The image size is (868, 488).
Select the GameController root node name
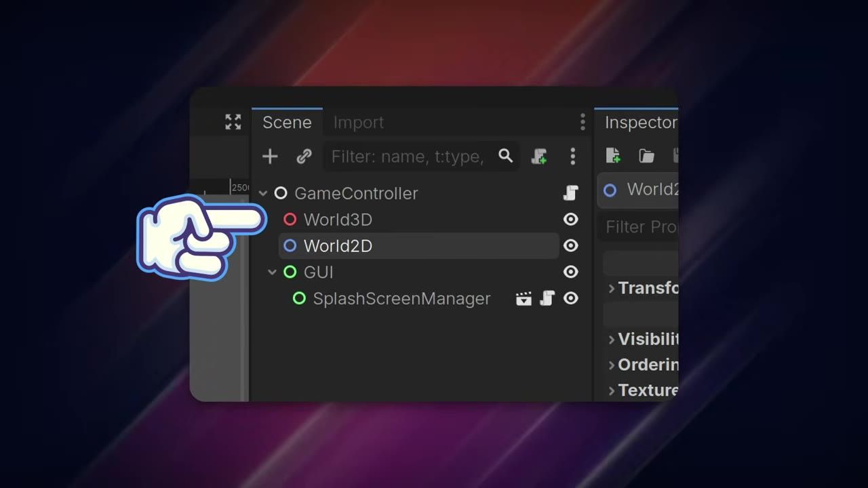point(356,193)
